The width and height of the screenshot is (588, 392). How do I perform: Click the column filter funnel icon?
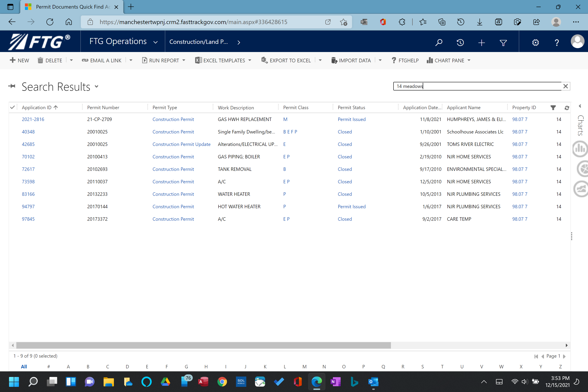553,107
